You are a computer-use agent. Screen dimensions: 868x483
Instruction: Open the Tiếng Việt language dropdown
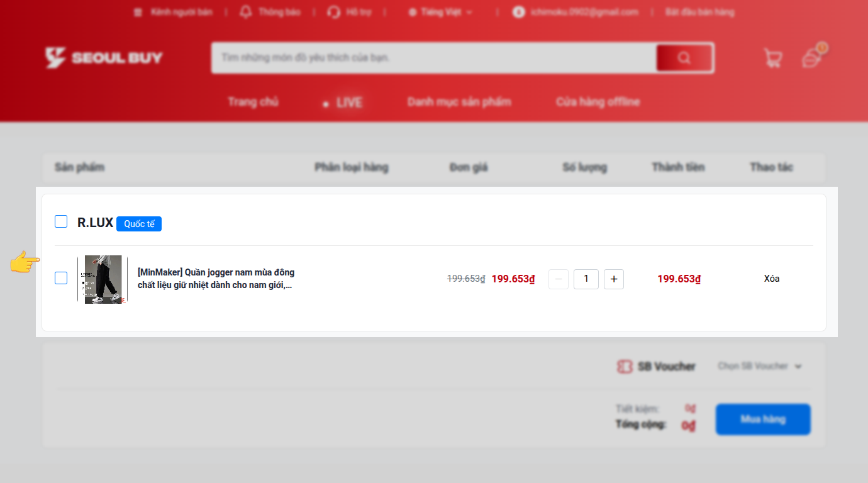coord(440,12)
